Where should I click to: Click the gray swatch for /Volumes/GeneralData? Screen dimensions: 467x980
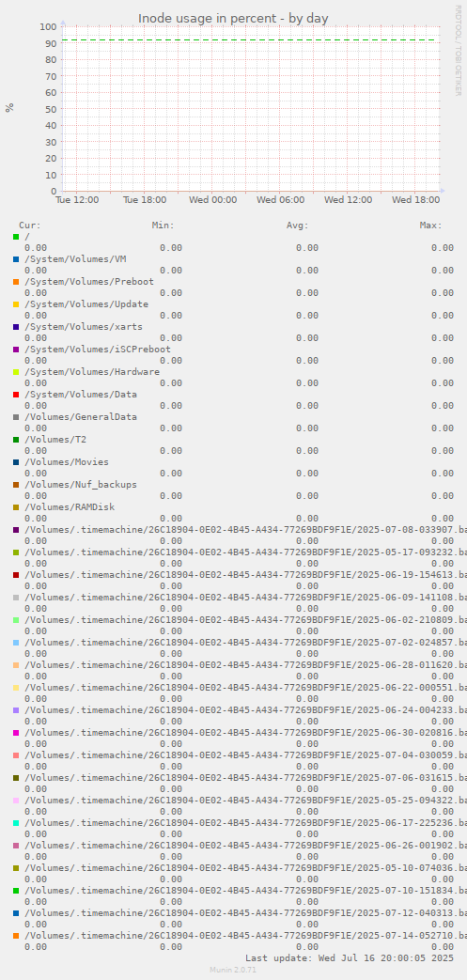[16, 417]
